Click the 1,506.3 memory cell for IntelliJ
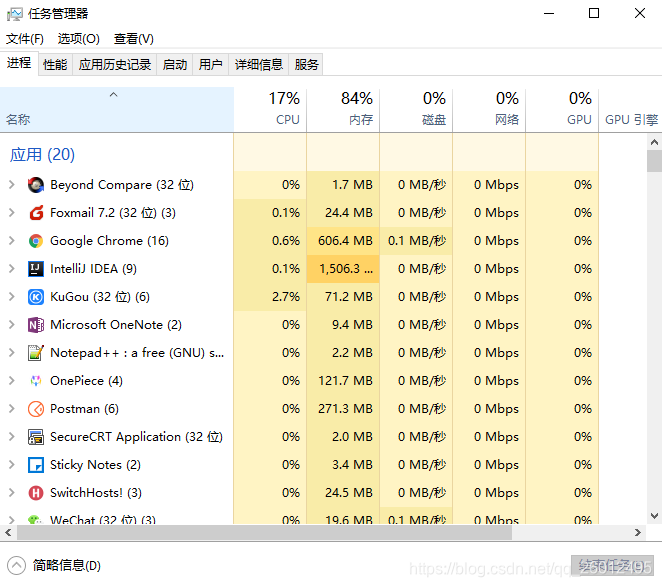Screen dimensions: 662x587 343,269
